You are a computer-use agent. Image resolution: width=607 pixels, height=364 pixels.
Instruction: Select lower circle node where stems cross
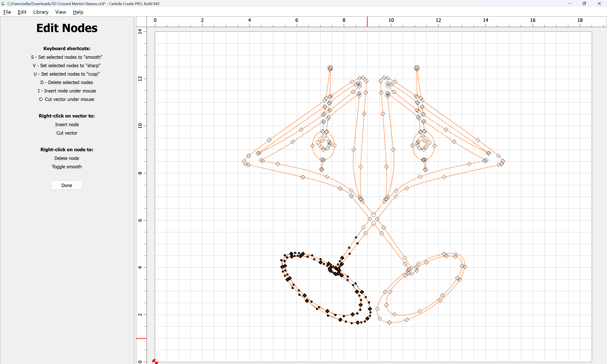(373, 223)
